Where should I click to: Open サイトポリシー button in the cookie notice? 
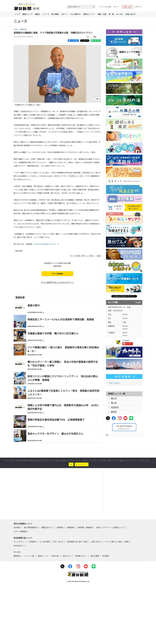point(82,465)
